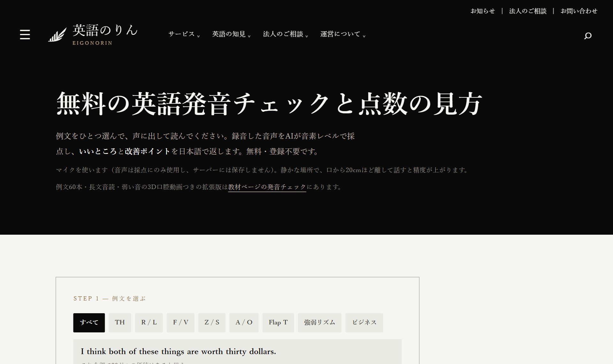Open the search magnifier icon
613x364 pixels.
tap(588, 35)
